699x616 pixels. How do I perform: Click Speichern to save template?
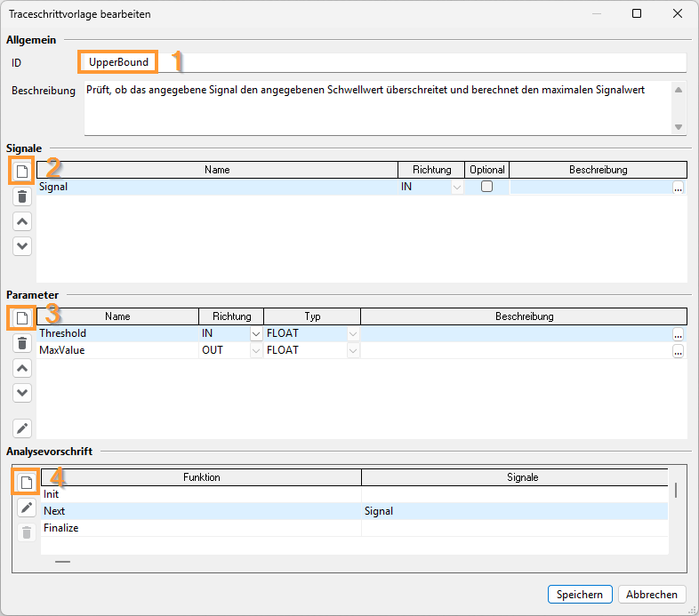point(580,594)
